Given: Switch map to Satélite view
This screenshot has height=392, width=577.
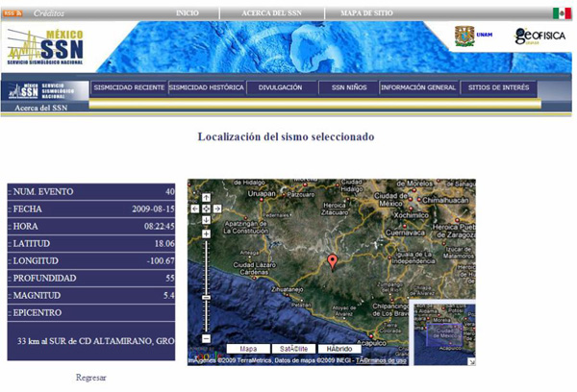Looking at the screenshot, I should (293, 349).
